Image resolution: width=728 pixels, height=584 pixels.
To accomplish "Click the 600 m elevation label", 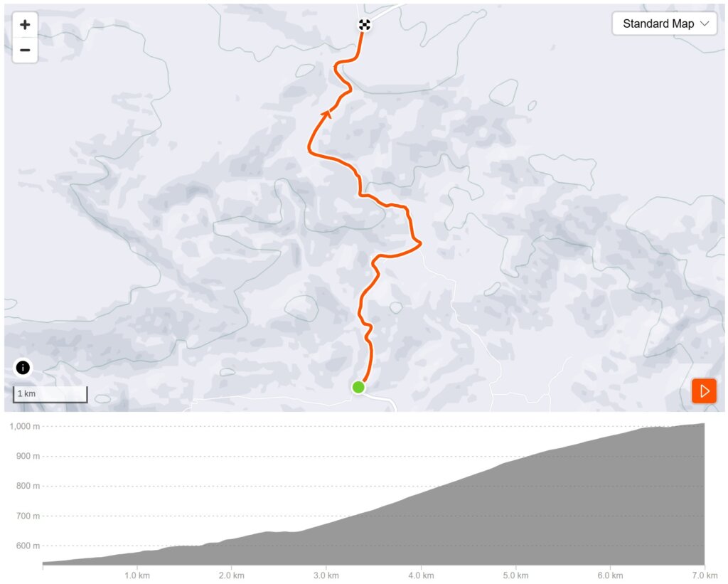I will tap(28, 546).
